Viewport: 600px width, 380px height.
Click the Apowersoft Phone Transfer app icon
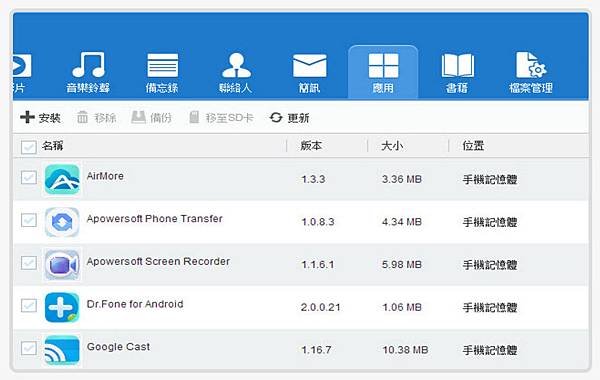tap(62, 222)
